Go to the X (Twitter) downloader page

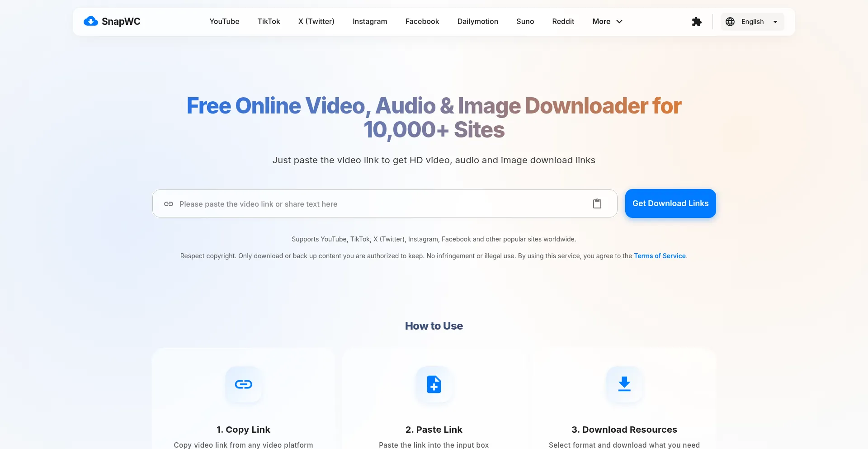(x=316, y=21)
